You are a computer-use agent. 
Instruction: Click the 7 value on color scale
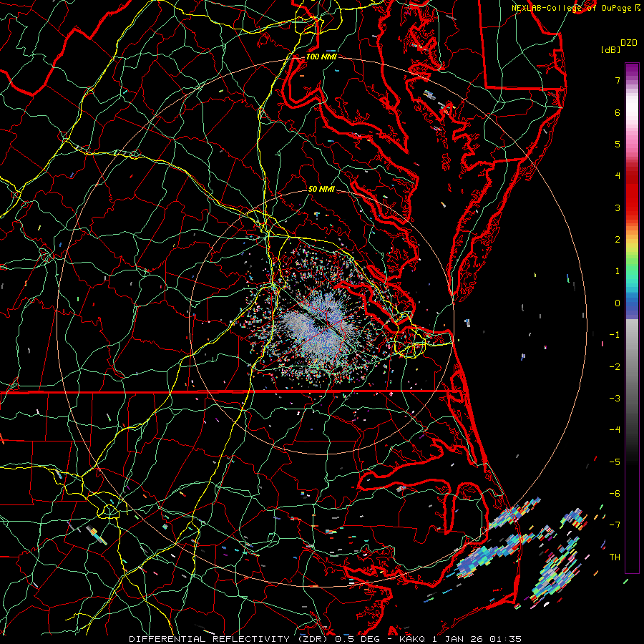[x=618, y=80]
